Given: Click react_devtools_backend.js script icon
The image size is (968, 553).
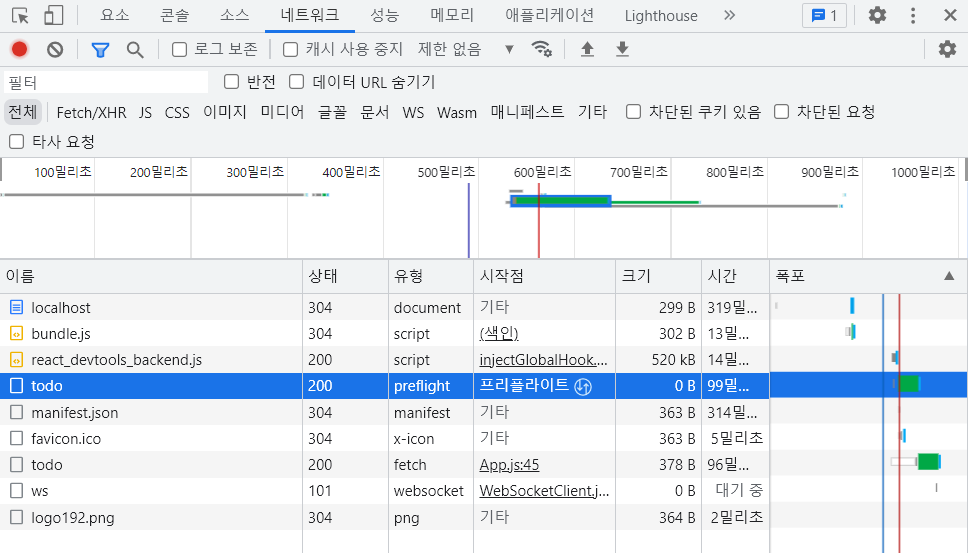Looking at the screenshot, I should pyautogui.click(x=17, y=359).
